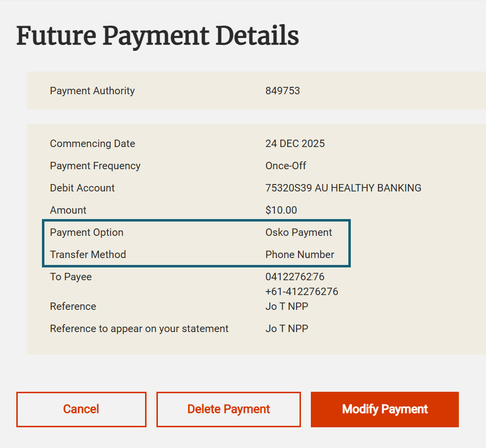
Task: Click the Future Payment Details heading
Action: 157,36
